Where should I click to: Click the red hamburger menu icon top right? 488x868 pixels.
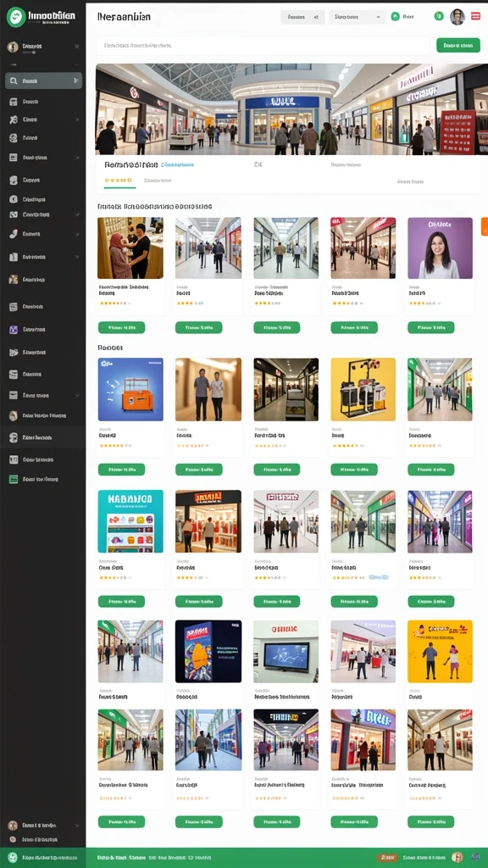pos(475,17)
